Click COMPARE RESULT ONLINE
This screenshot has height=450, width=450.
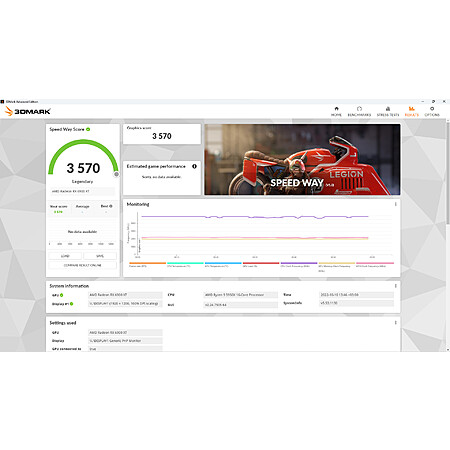coord(83,265)
